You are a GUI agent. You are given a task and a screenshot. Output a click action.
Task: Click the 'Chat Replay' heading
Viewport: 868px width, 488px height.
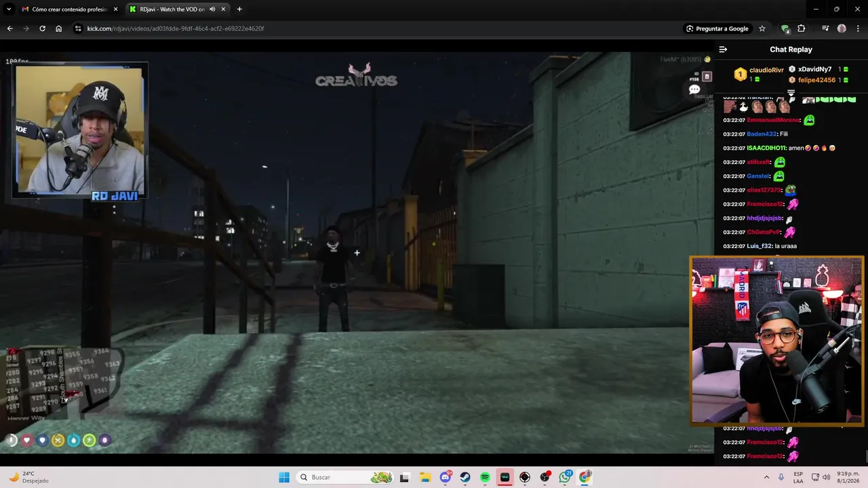click(791, 49)
